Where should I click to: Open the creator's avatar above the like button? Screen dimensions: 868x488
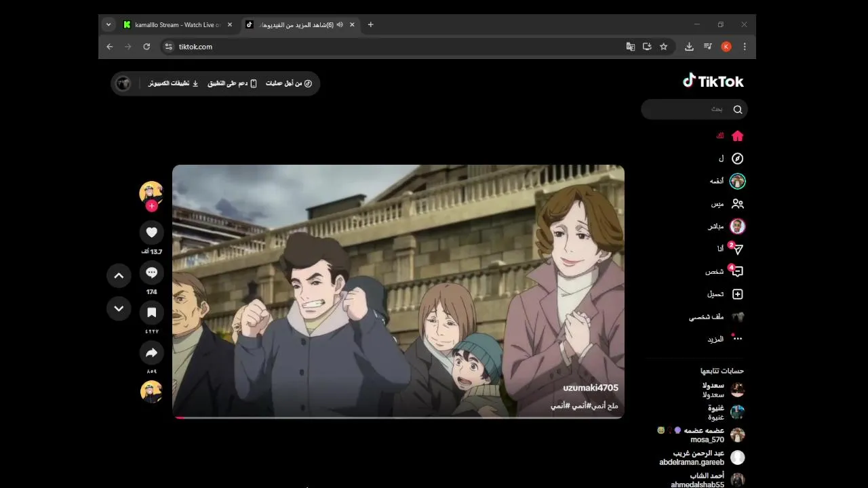(151, 192)
